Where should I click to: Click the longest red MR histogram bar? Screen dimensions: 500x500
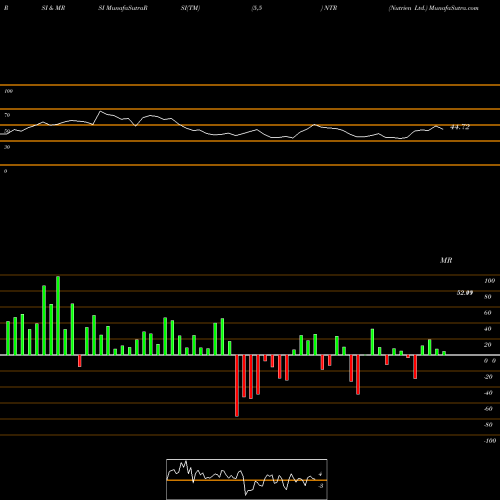click(237, 386)
